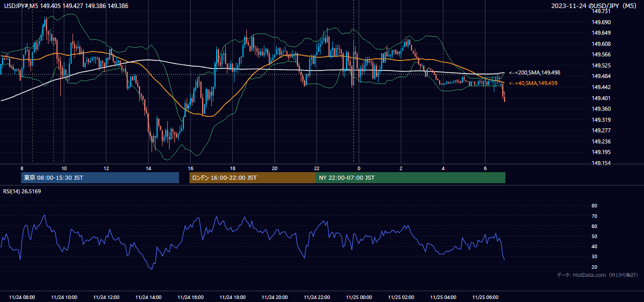Click the 149.236 price axis label

tap(602, 141)
